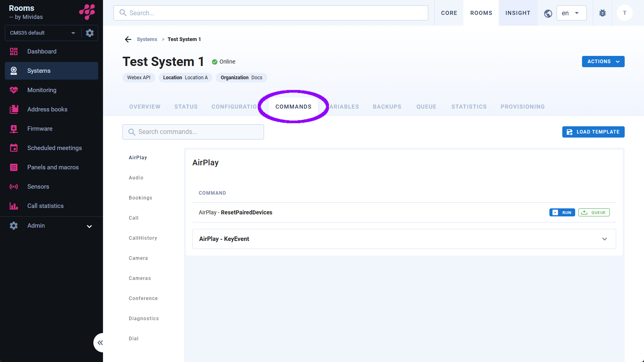Open the bug report icon in header
644x362 pixels.
click(602, 13)
